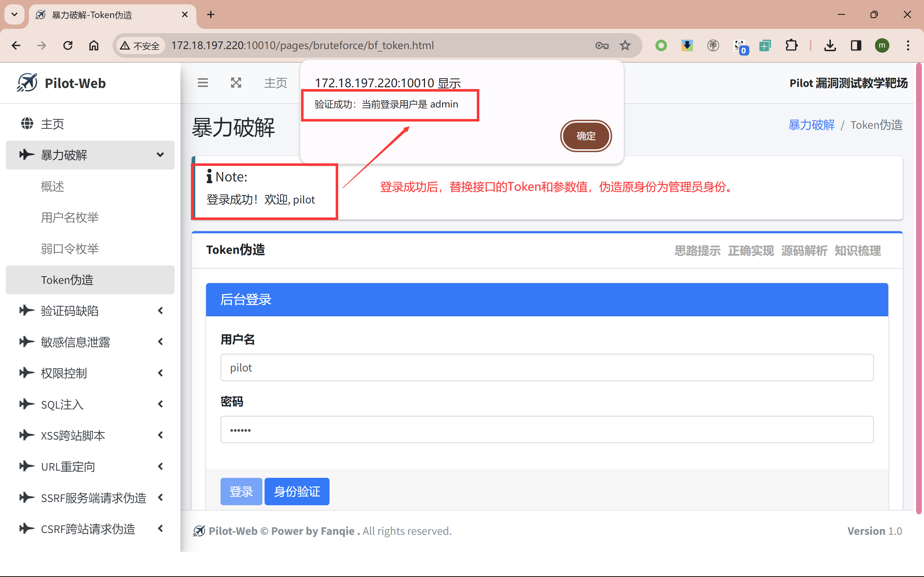The width and height of the screenshot is (924, 577).
Task: Toggle the browser side panel icon
Action: click(856, 45)
